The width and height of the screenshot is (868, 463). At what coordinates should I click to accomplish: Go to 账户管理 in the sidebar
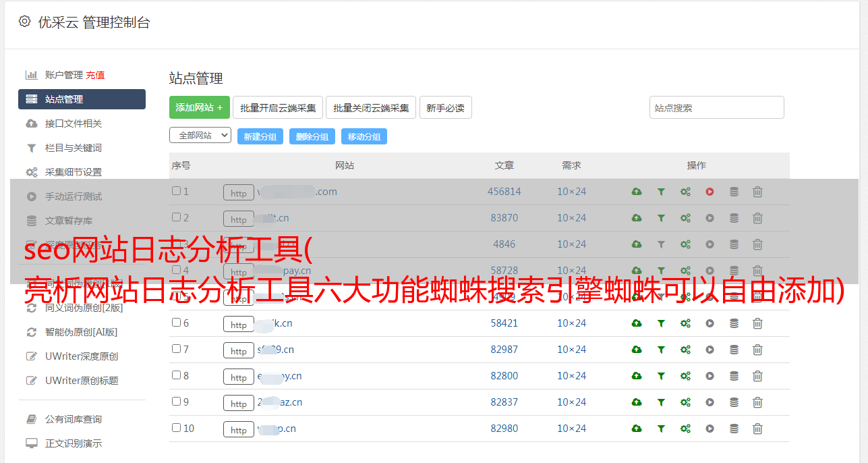pyautogui.click(x=63, y=75)
